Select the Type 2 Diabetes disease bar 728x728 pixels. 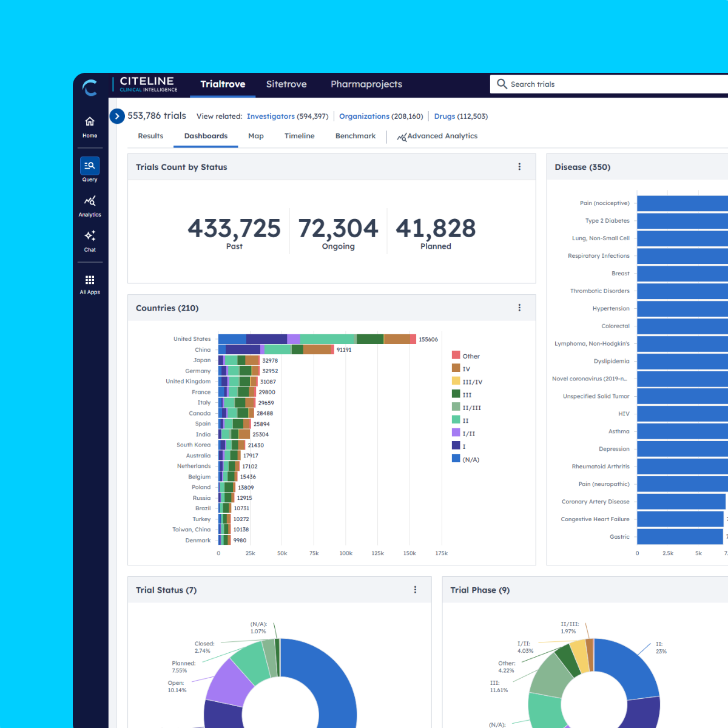[x=682, y=221]
